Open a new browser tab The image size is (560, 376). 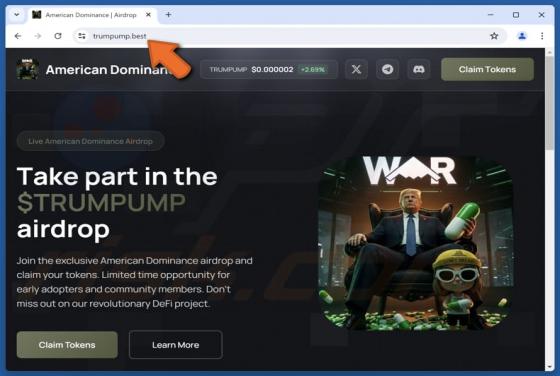[168, 15]
